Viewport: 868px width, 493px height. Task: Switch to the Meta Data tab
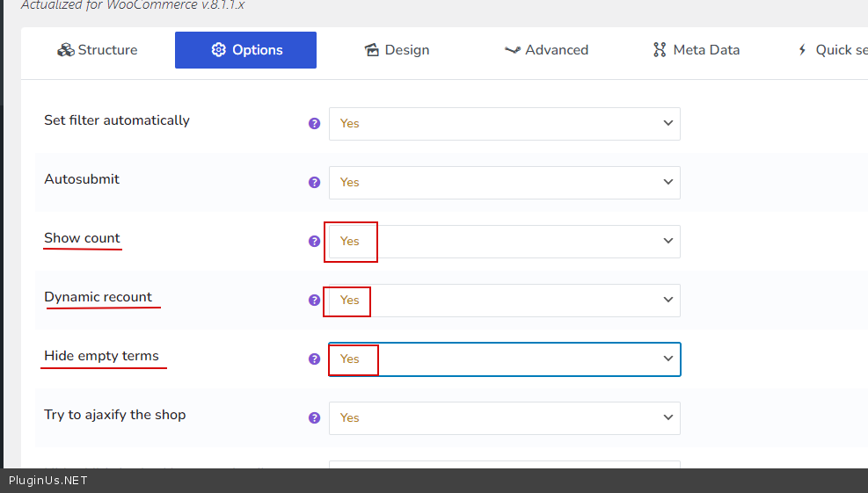[696, 50]
